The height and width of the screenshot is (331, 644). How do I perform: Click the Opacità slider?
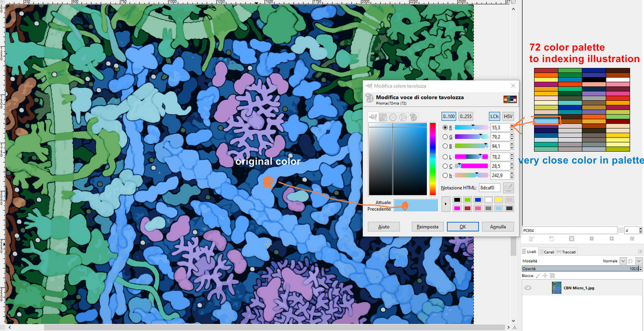coord(580,268)
